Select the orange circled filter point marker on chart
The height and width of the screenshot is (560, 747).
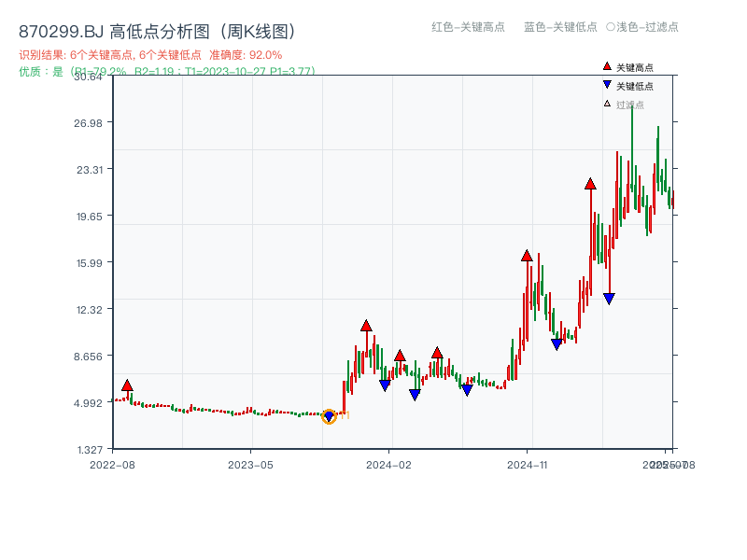(x=329, y=418)
